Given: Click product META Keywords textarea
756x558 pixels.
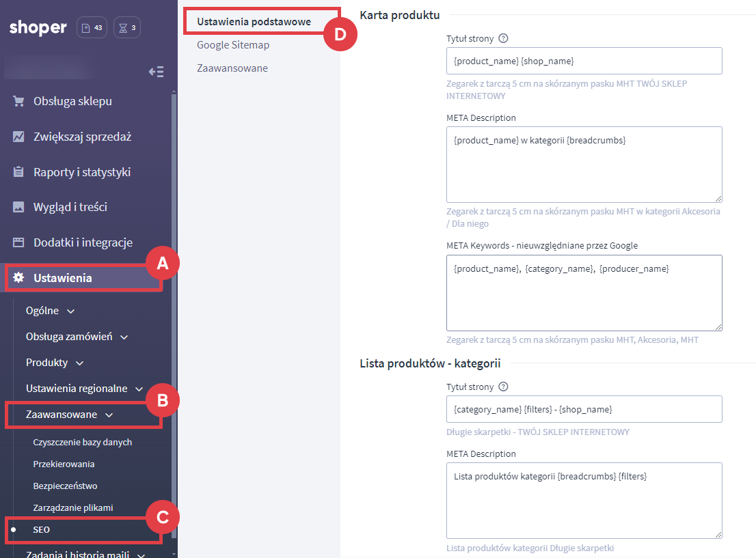Looking at the screenshot, I should 584,293.
